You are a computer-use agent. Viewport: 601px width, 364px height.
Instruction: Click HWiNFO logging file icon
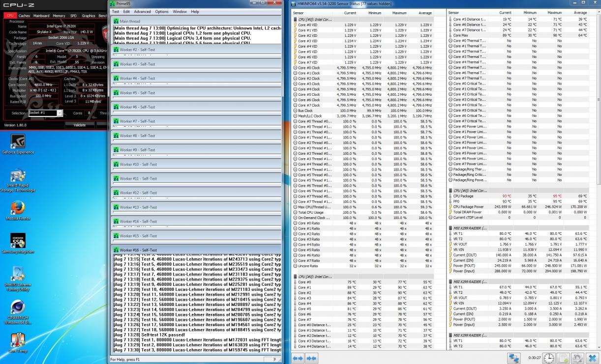pos(564,358)
